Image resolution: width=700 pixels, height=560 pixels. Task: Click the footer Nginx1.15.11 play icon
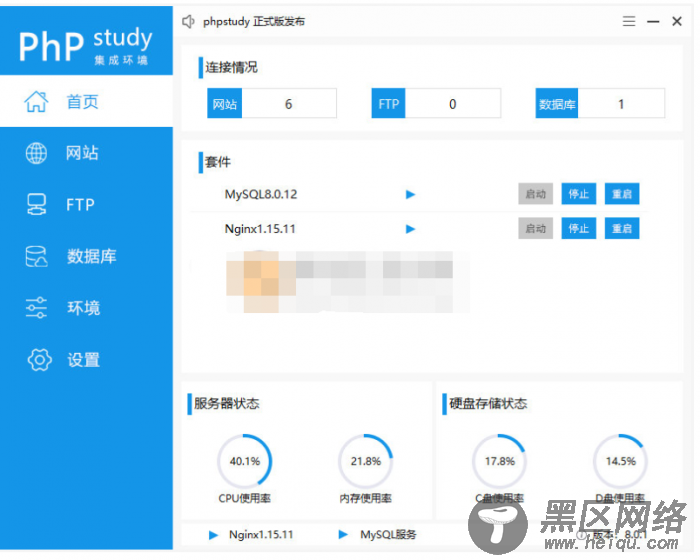pos(213,535)
